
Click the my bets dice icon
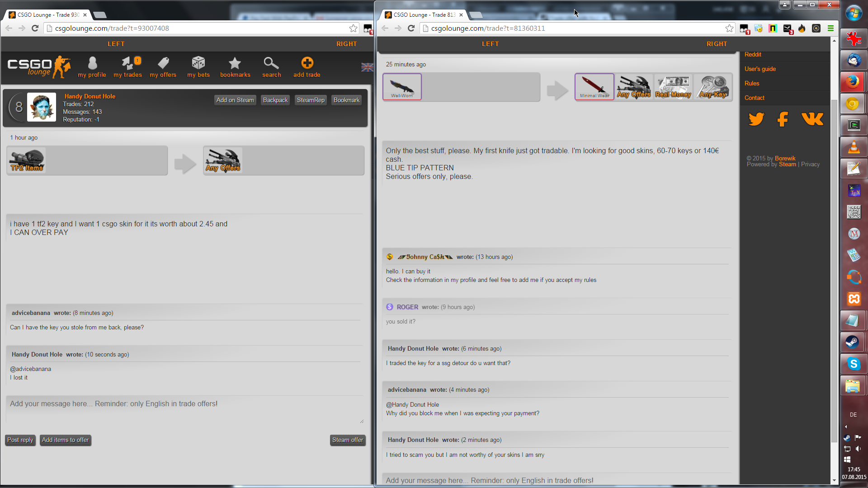pos(198,63)
